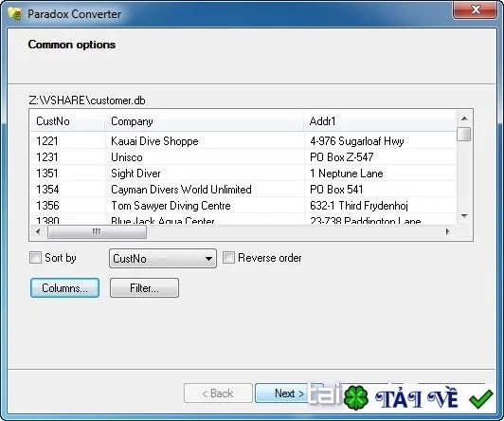Click the Paradox Converter title bar icon

tap(15, 14)
